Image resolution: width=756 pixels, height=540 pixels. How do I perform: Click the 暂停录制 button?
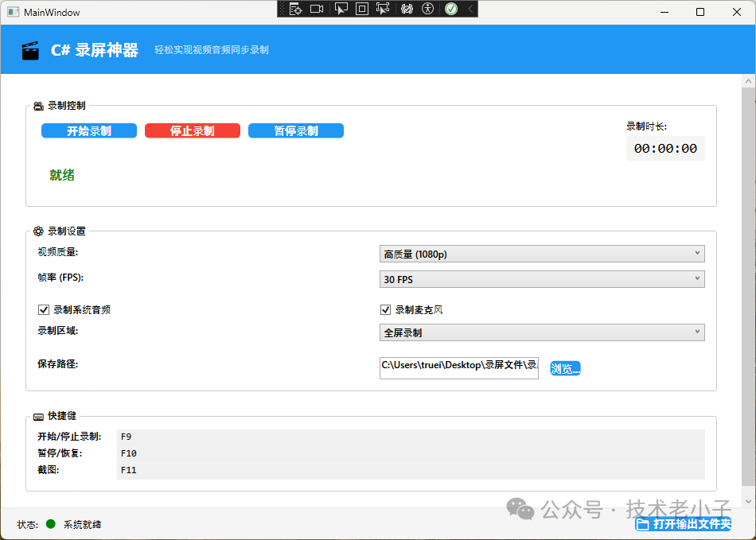coord(296,131)
